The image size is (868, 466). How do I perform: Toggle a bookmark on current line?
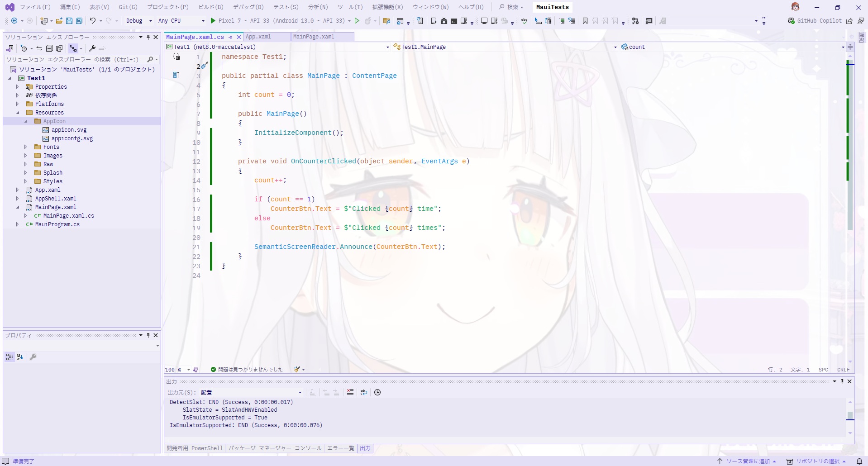(585, 20)
